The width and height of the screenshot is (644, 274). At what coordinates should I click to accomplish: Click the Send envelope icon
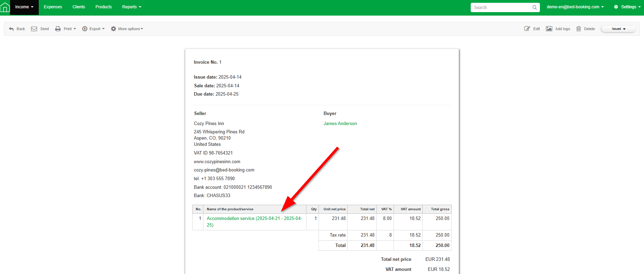(x=34, y=29)
